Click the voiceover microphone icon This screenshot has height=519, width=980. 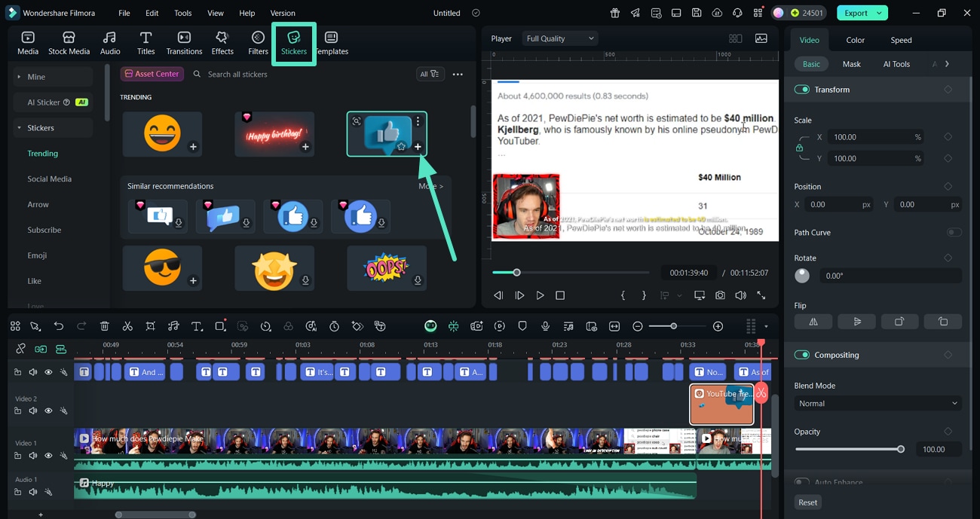[545, 326]
